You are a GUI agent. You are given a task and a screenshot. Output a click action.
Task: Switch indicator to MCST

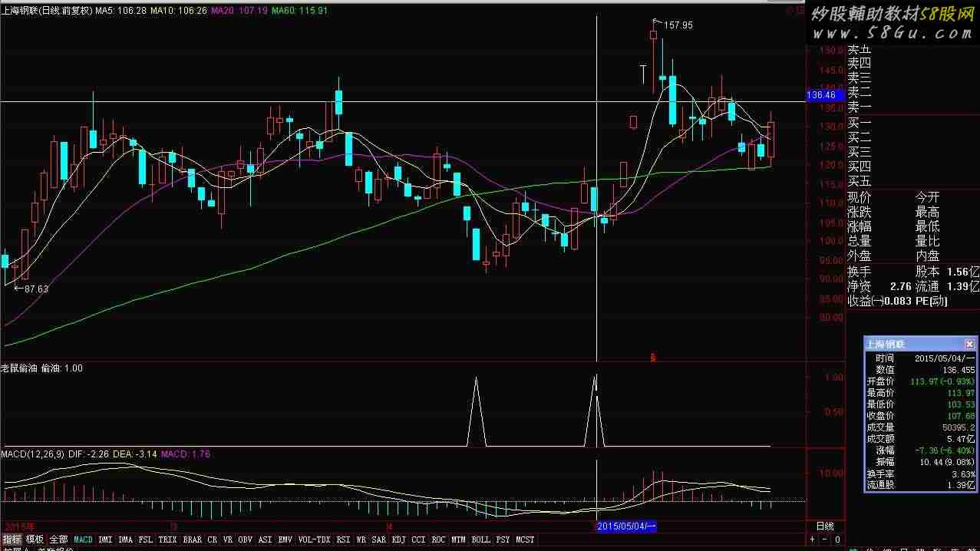525,539
